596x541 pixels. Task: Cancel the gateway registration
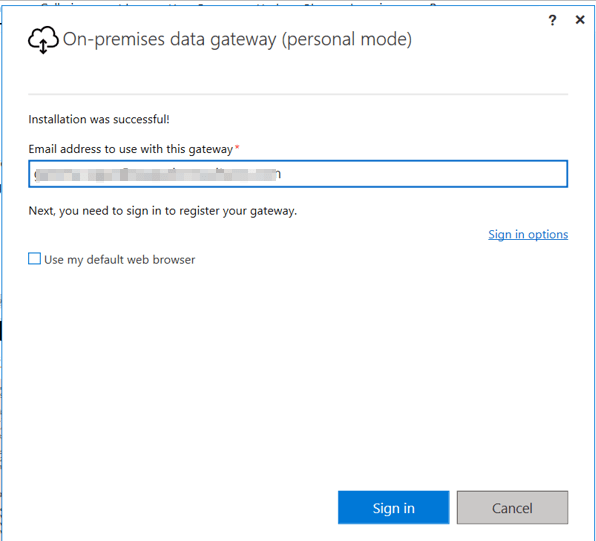point(512,507)
